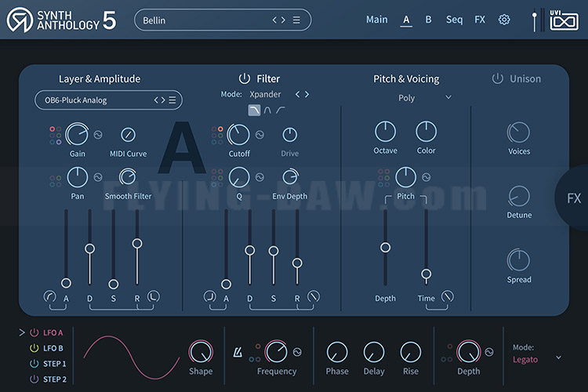This screenshot has width=588, height=392.
Task: Go to previous Bellin preset arrow
Action: tap(274, 20)
